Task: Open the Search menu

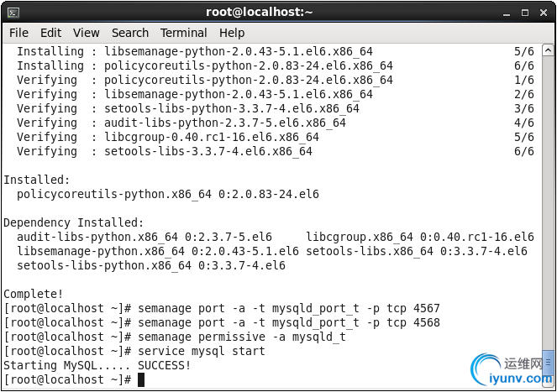Action: coord(130,33)
